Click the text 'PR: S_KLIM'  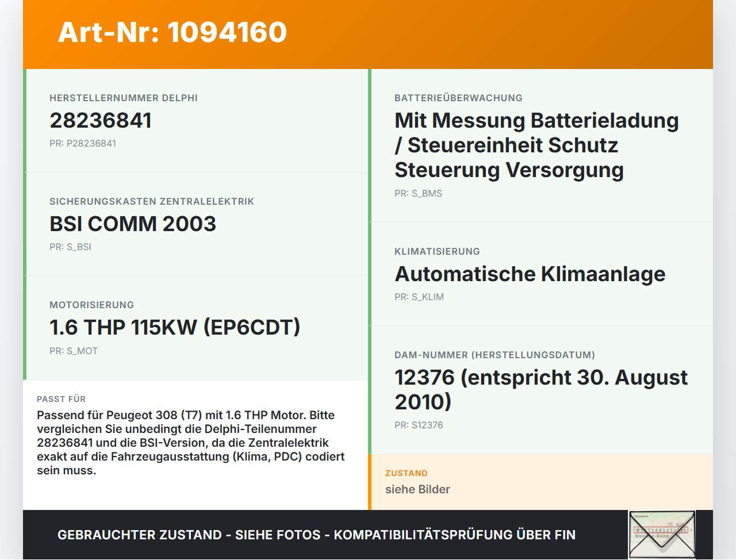point(419,297)
